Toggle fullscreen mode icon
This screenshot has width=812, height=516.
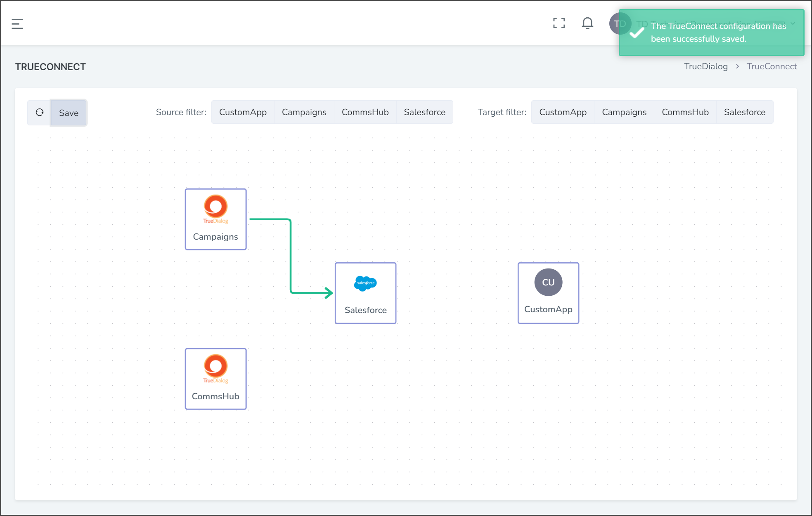coord(559,23)
